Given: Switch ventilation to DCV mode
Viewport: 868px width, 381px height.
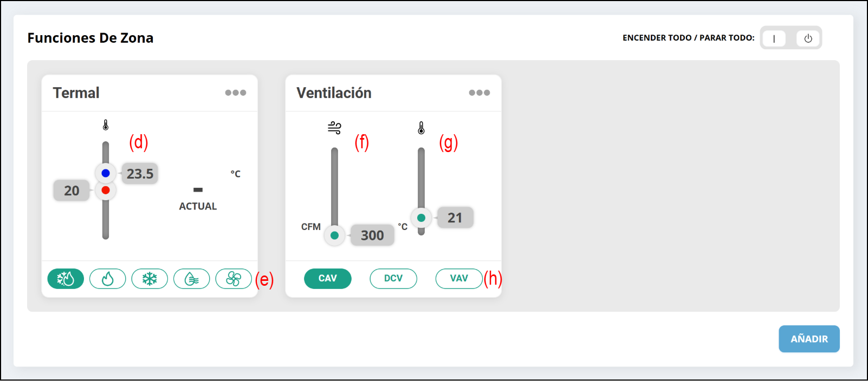Looking at the screenshot, I should (393, 278).
